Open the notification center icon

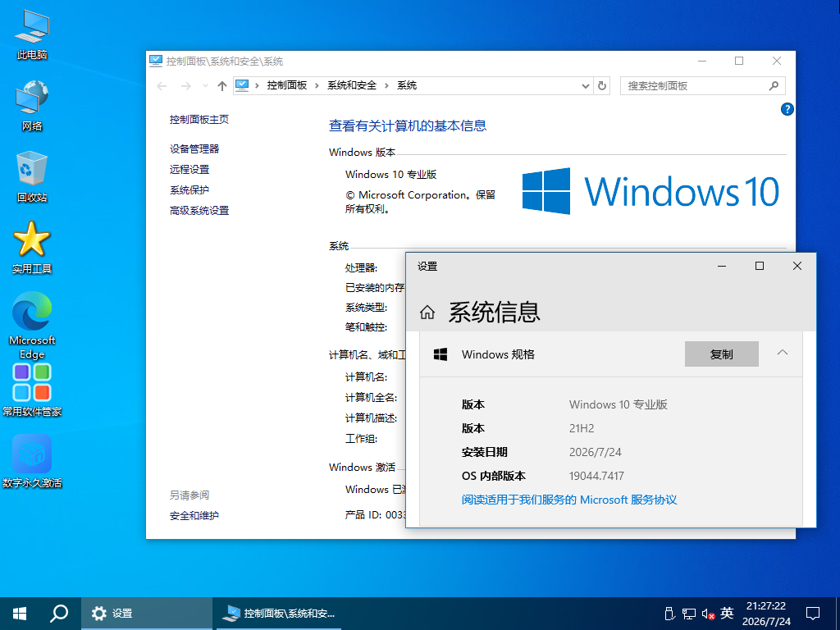(x=813, y=614)
